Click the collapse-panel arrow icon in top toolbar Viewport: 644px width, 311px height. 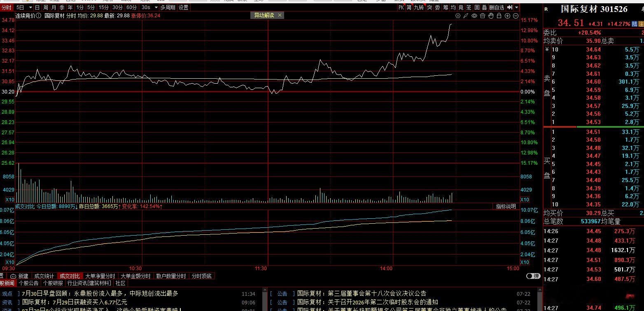coord(510,7)
